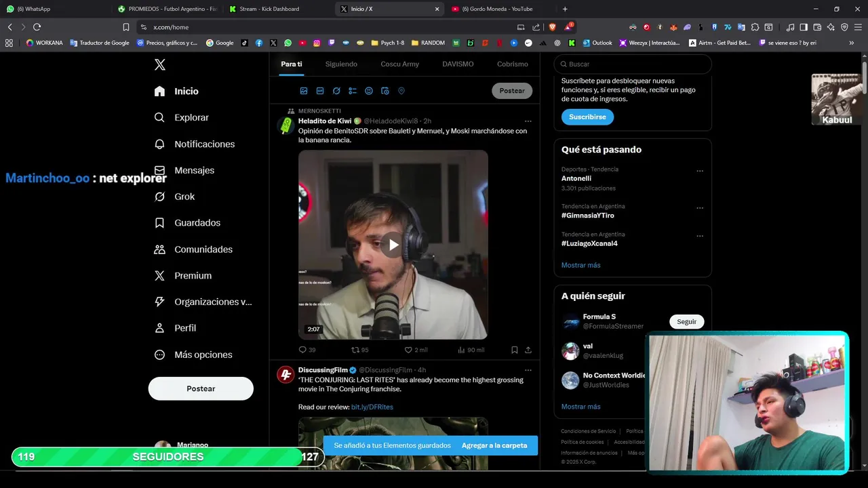Open Comunidades in the sidebar
Viewport: 868px width, 488px height.
(193, 249)
